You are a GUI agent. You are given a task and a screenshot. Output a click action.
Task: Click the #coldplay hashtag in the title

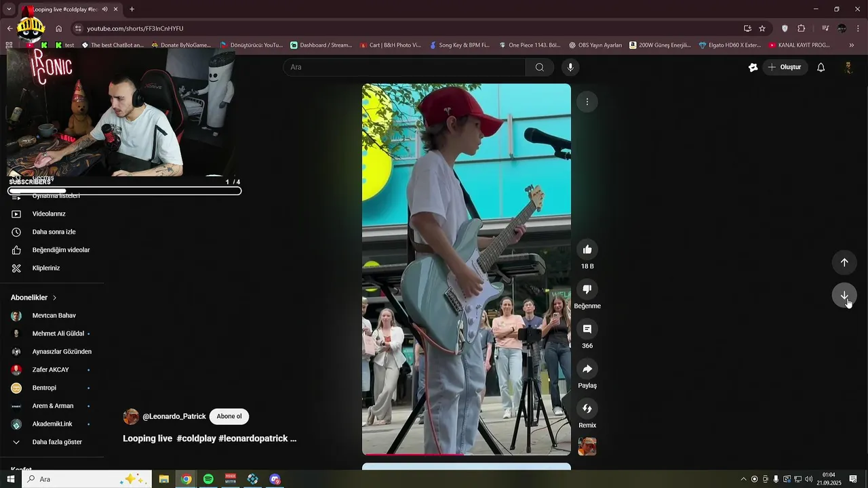tap(196, 439)
